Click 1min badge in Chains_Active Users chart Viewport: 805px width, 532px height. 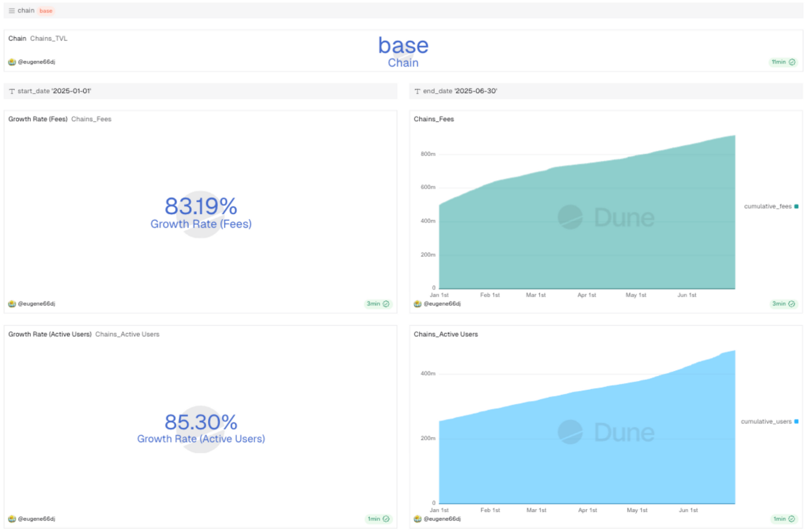(784, 519)
